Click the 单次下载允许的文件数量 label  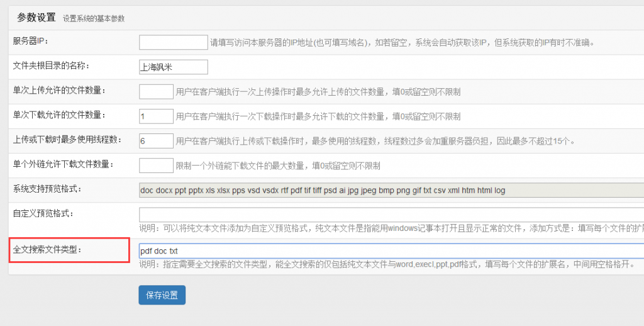tap(60, 115)
